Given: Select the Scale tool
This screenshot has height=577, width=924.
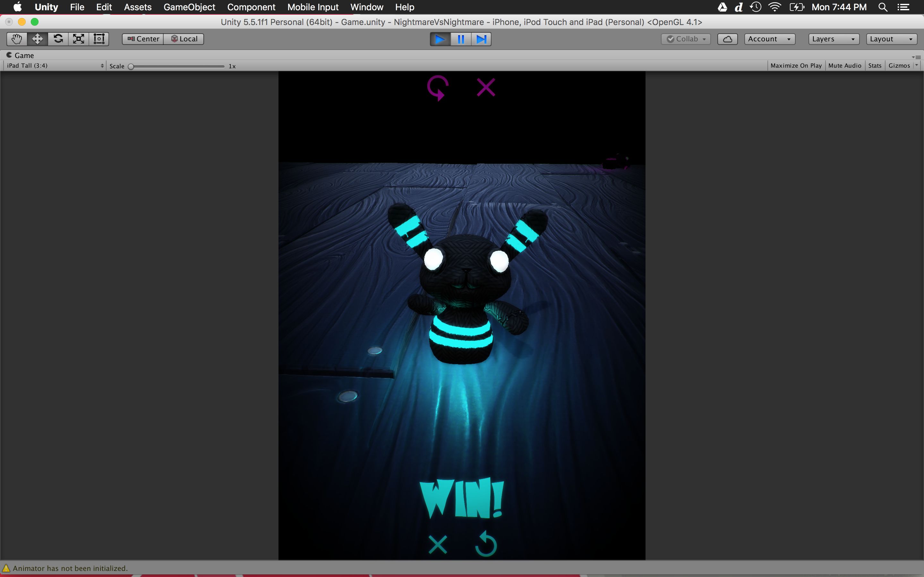Looking at the screenshot, I should coord(79,39).
